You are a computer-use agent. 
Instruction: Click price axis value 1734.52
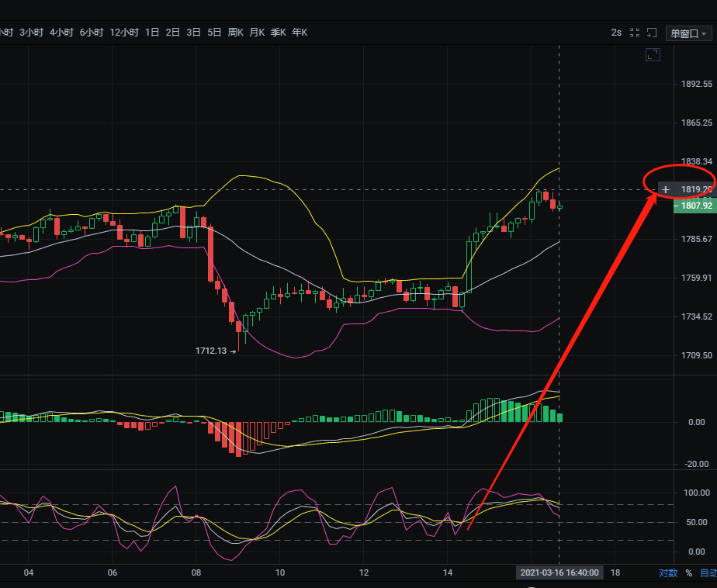pos(696,316)
